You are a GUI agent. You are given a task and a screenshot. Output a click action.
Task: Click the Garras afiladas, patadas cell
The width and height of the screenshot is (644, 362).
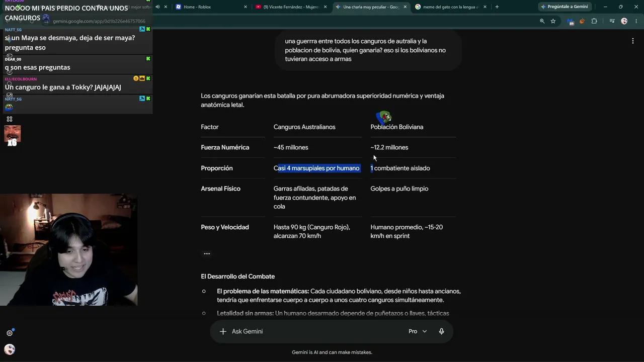click(315, 198)
